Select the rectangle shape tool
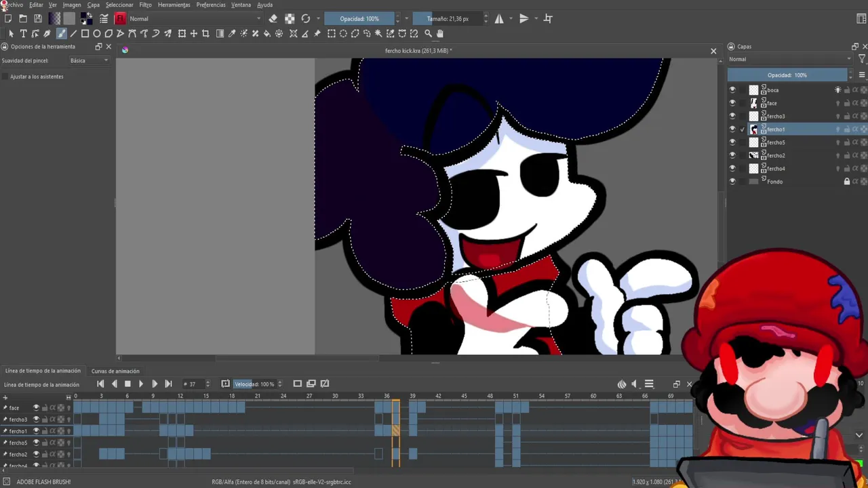The image size is (868, 488). 85,33
